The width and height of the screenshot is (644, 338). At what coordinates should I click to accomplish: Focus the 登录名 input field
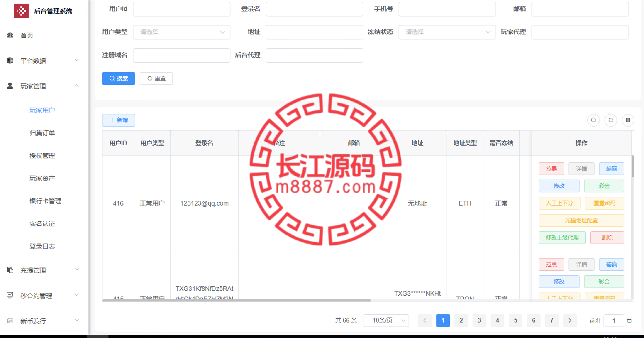click(x=314, y=9)
